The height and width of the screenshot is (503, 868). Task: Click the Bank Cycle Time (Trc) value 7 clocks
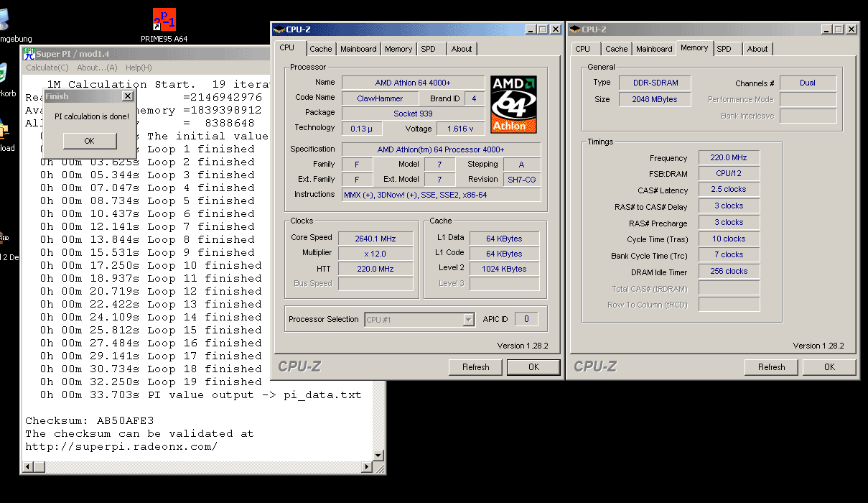729,255
